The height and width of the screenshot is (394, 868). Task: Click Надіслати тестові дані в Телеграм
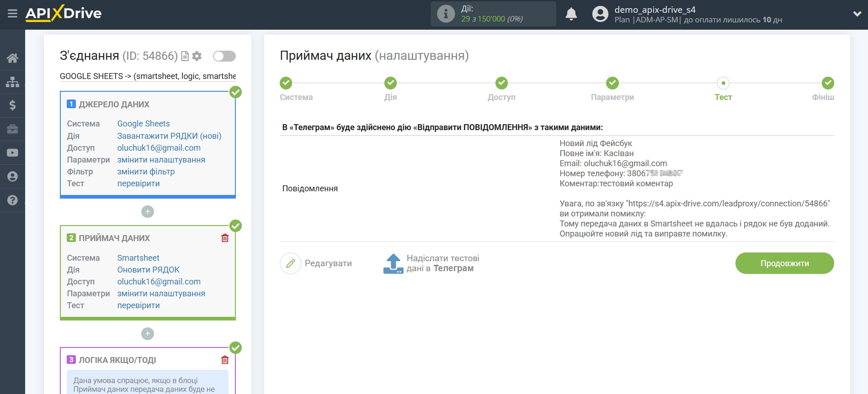[443, 263]
